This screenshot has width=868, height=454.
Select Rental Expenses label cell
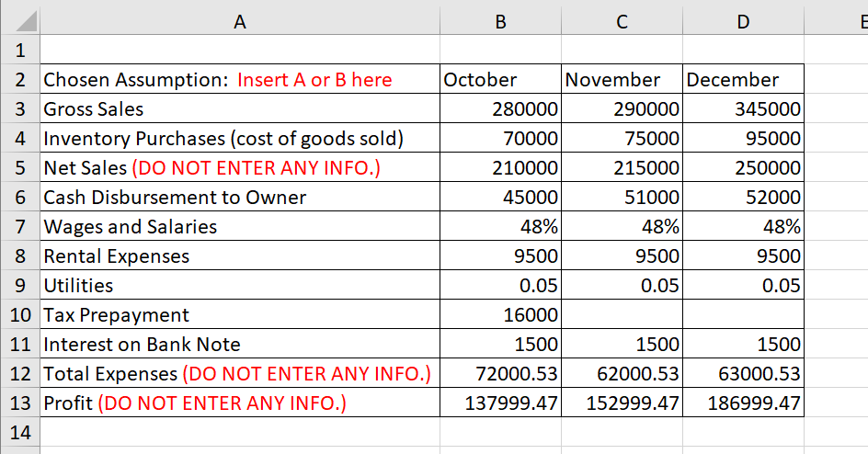tap(240, 255)
